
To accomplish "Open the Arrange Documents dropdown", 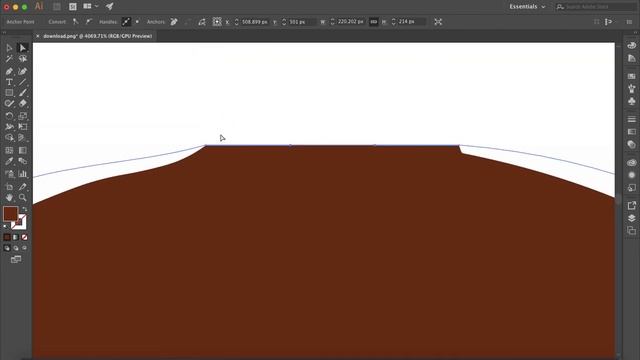I will [91, 6].
